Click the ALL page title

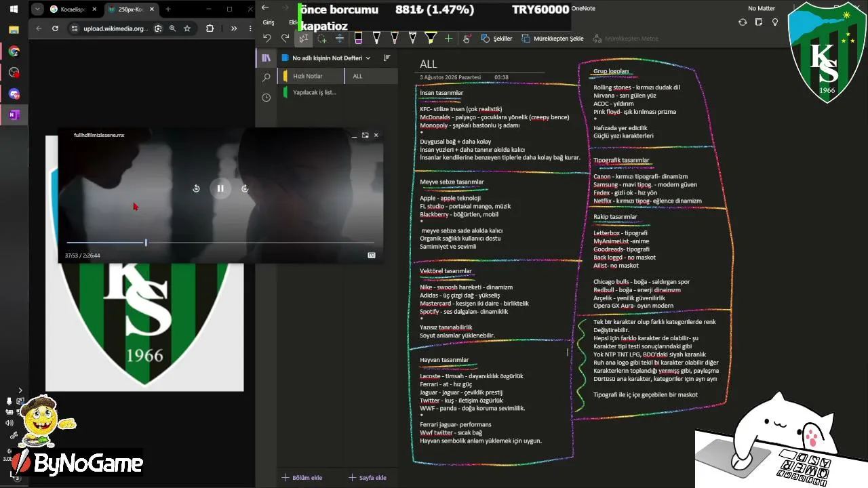tap(429, 64)
